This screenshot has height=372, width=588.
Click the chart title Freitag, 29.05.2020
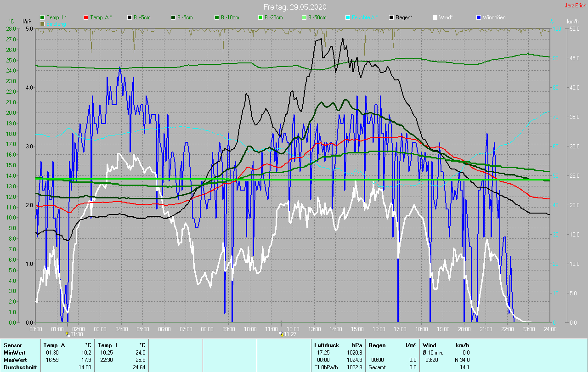point(294,7)
